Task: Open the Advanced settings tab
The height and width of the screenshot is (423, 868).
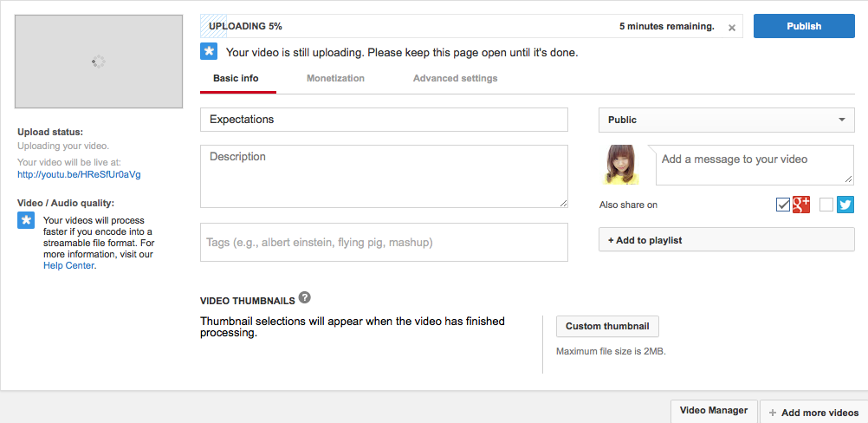Action: (x=455, y=78)
